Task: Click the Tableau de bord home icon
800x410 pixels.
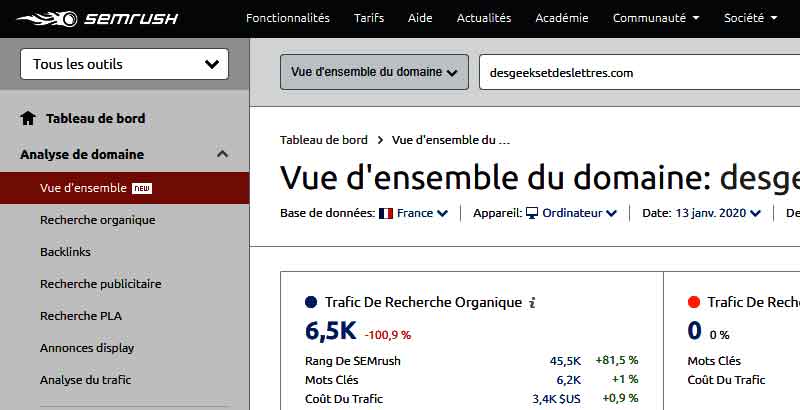Action: pos(28,118)
